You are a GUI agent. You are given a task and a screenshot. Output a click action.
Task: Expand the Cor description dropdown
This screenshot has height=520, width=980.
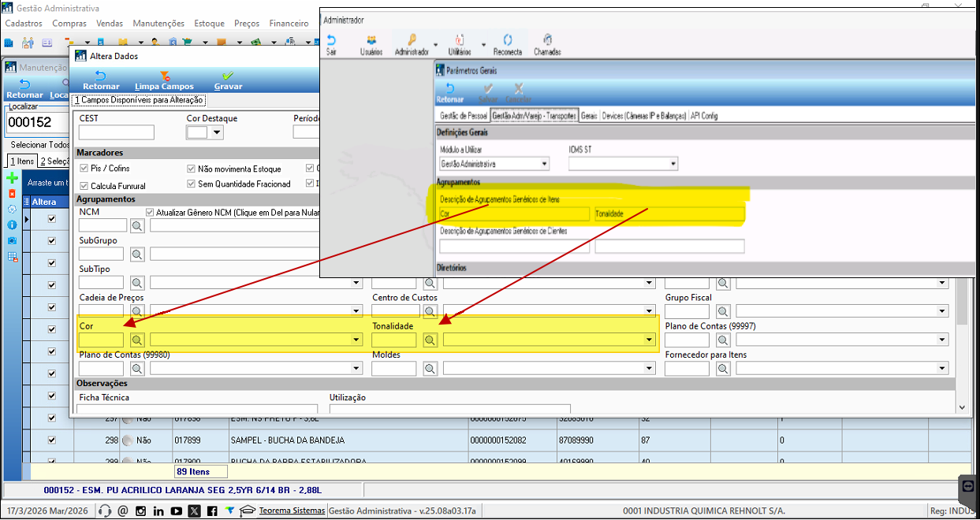(356, 340)
